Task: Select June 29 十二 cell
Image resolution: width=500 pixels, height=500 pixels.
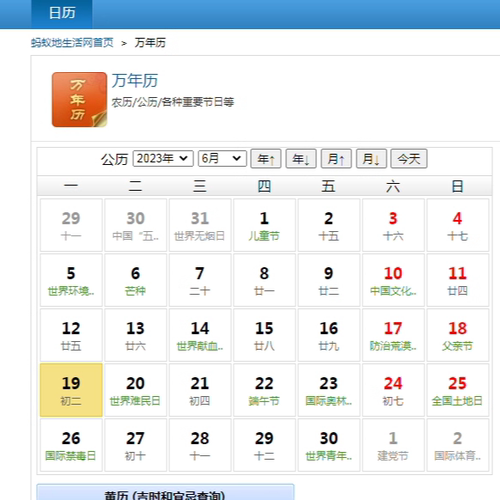Action: 264,445
